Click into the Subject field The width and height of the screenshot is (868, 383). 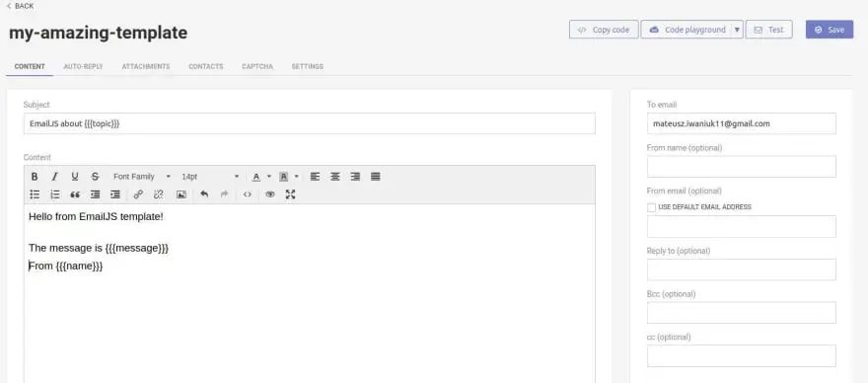tap(310, 123)
